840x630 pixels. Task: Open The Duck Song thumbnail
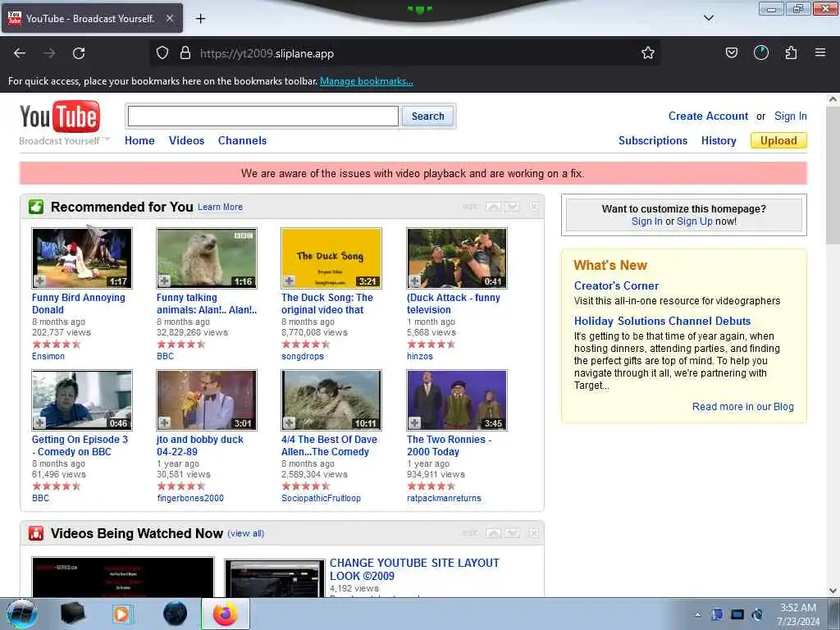(x=331, y=258)
